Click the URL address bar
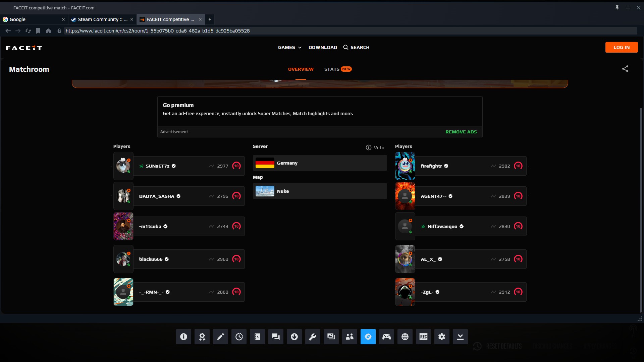644x362 pixels. tap(351, 31)
